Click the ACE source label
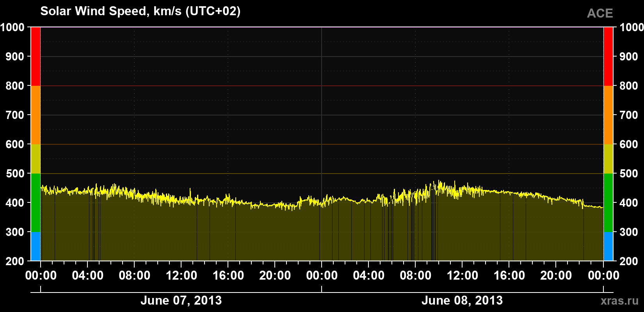Screen dimensions: 644x312 point(600,14)
